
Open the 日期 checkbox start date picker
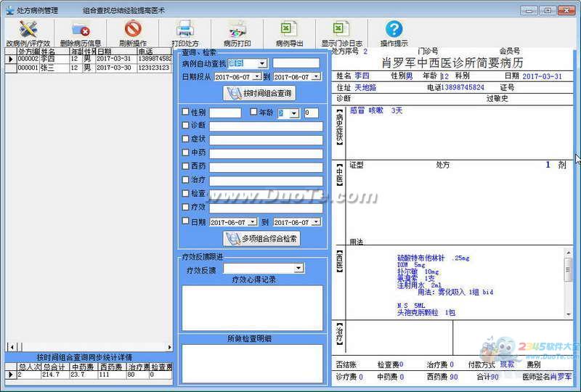click(x=253, y=222)
